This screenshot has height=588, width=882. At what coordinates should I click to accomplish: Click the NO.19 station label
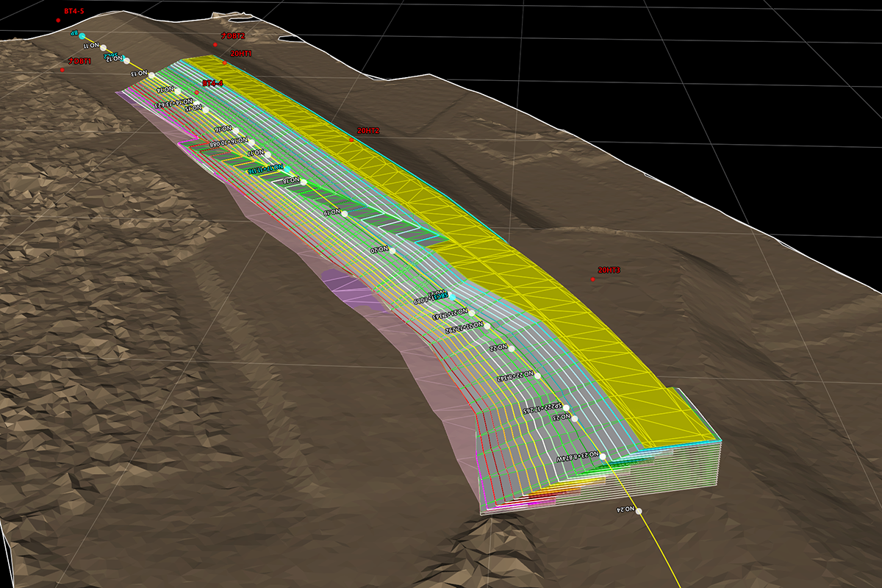click(x=332, y=212)
